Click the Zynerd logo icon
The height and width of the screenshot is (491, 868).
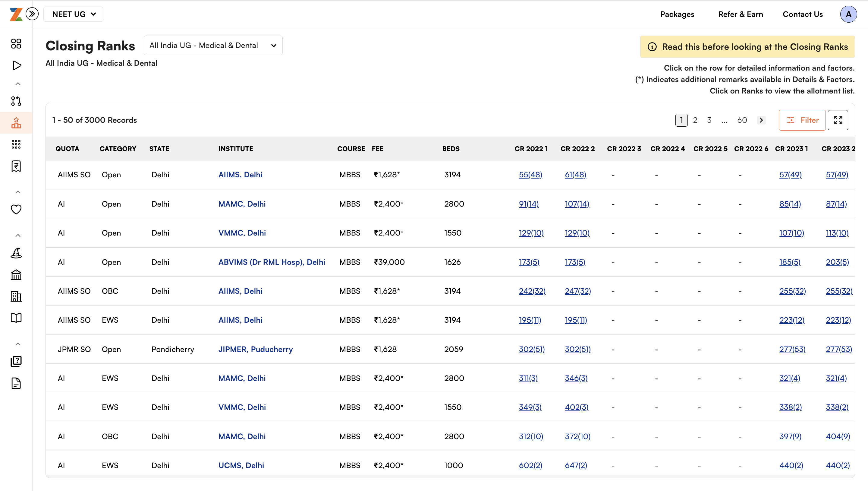click(x=16, y=14)
